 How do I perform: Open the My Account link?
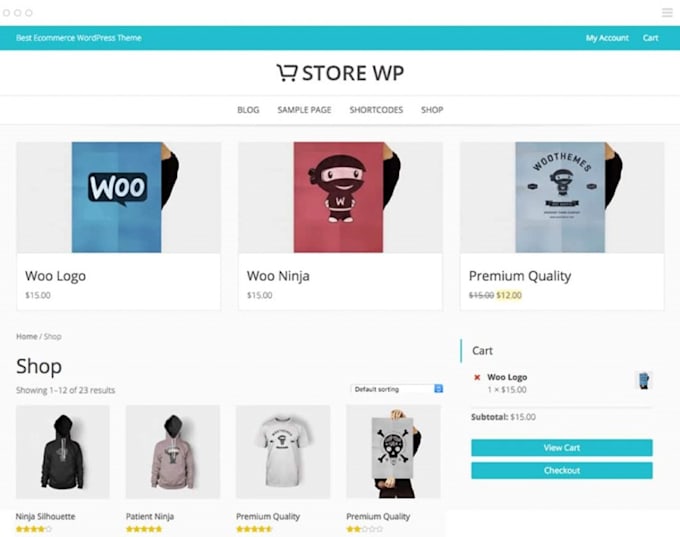pos(607,38)
